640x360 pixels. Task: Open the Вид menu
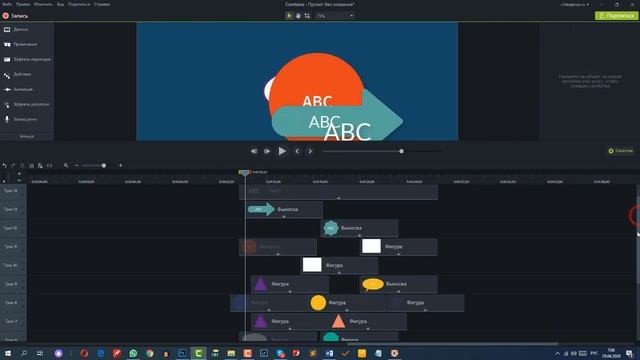point(60,4)
